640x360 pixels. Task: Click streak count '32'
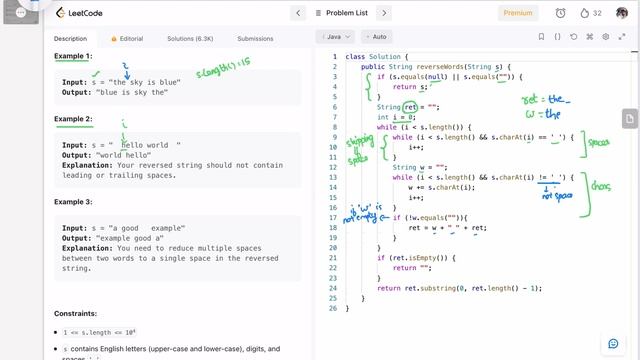click(597, 13)
